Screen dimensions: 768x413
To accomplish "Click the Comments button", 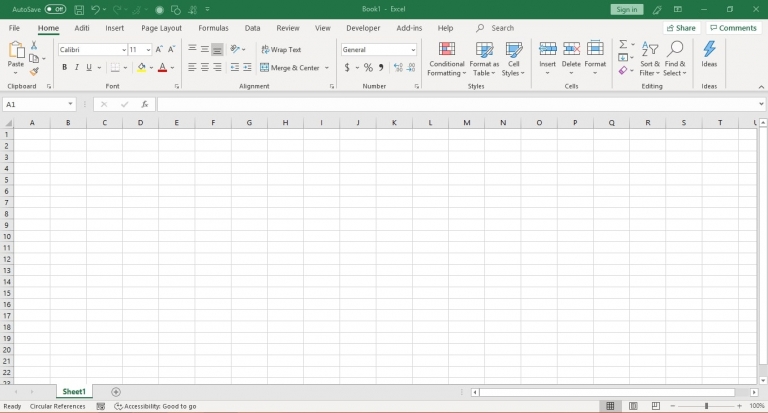I will coord(733,28).
